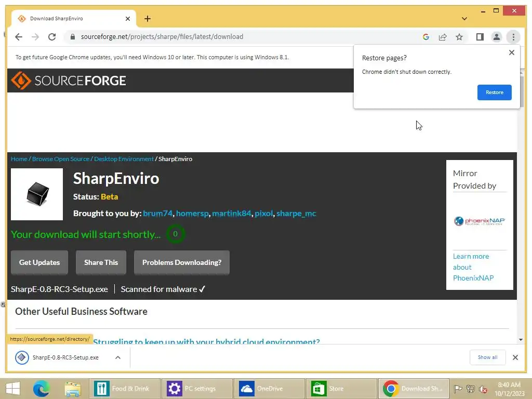Bookmark this page with star icon
The width and height of the screenshot is (532, 399).
click(459, 37)
